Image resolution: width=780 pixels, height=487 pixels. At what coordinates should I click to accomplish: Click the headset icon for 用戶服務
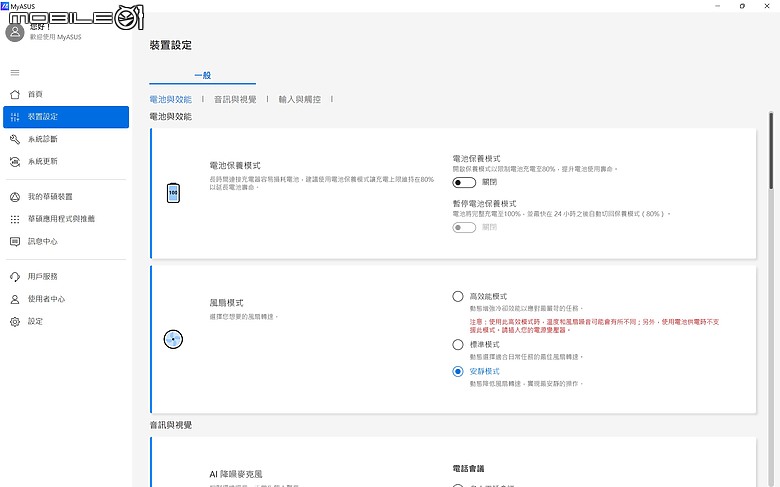(15, 277)
